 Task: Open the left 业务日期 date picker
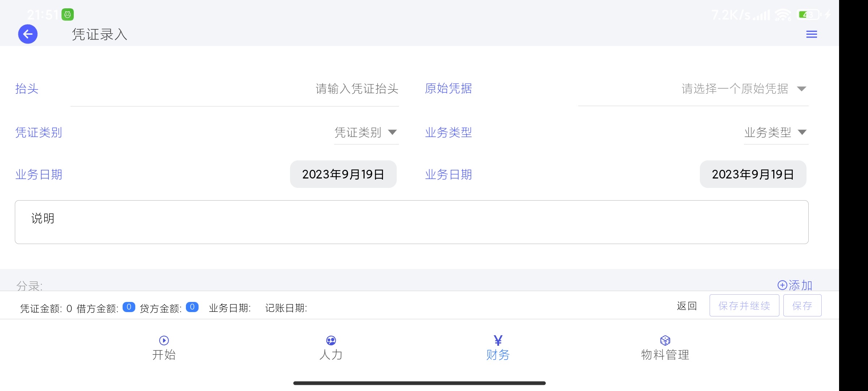click(343, 174)
